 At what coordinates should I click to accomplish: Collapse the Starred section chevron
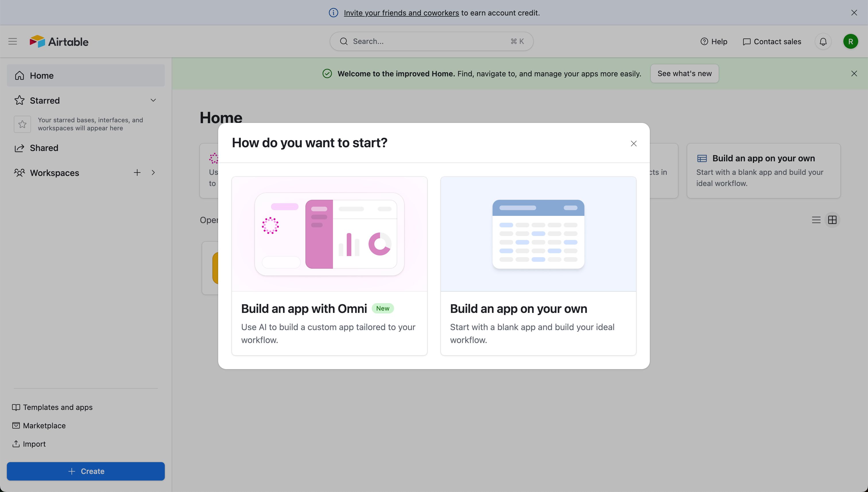click(153, 100)
